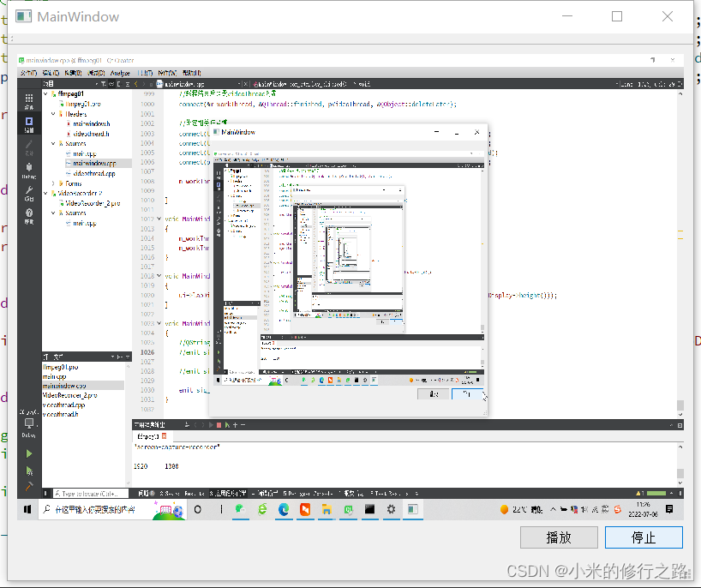Switch to Edit mode in the sidebar
This screenshot has height=588, width=701.
tap(28, 124)
